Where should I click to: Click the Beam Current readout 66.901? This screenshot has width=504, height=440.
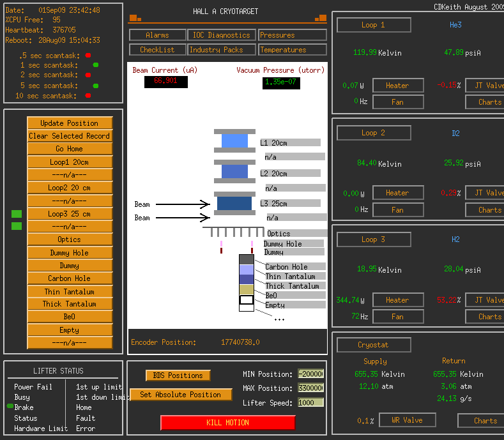pyautogui.click(x=166, y=82)
